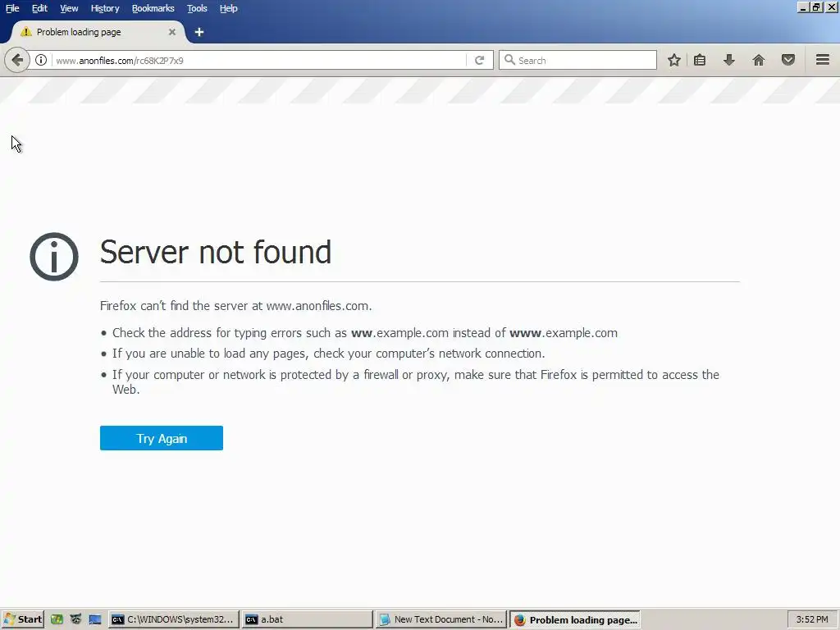This screenshot has height=630, width=840.
Task: Restore down the Firefox window
Action: (816, 7)
